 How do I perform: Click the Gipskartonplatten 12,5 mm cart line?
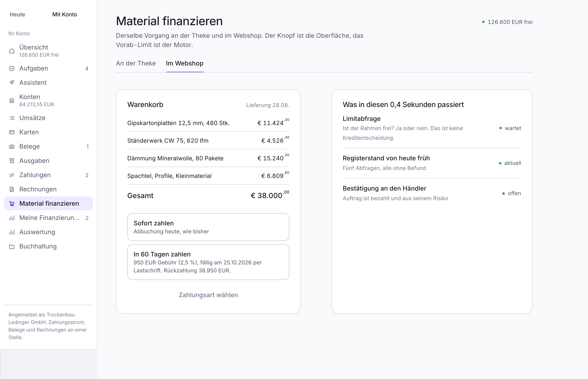tap(208, 123)
